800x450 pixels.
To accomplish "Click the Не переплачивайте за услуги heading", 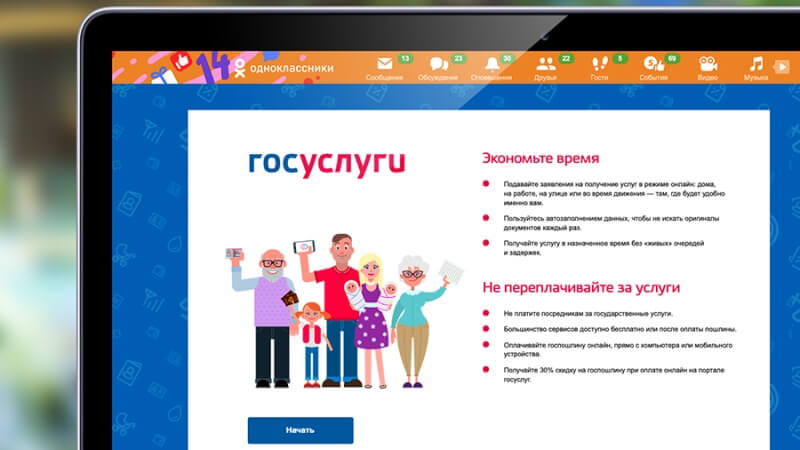I will [x=581, y=288].
